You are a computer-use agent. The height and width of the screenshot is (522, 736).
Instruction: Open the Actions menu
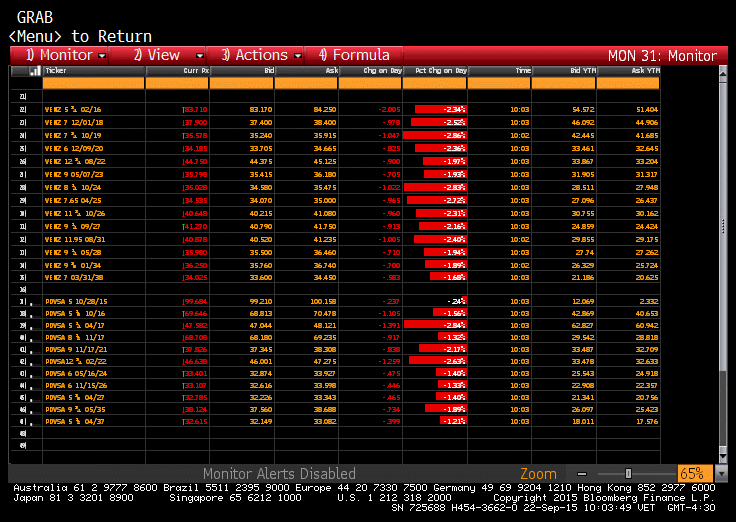pyautogui.click(x=255, y=55)
